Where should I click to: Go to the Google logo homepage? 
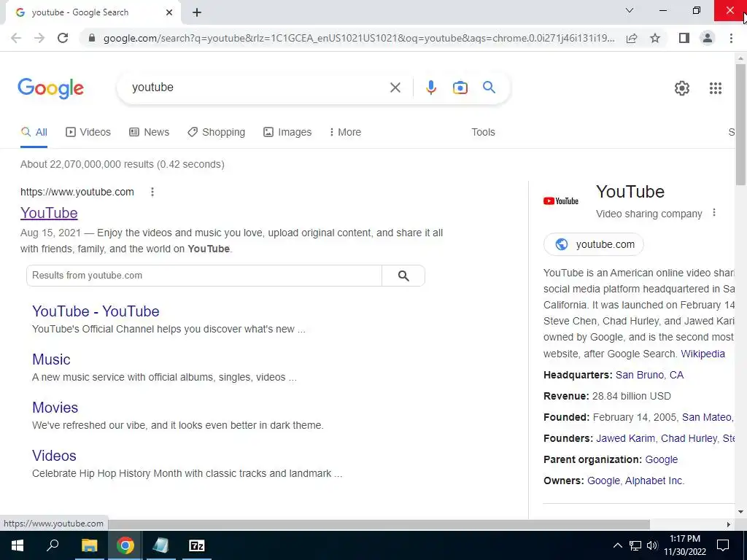click(50, 88)
